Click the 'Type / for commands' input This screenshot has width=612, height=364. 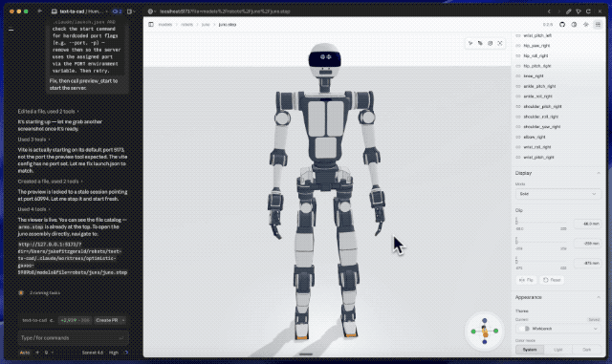coord(73,338)
